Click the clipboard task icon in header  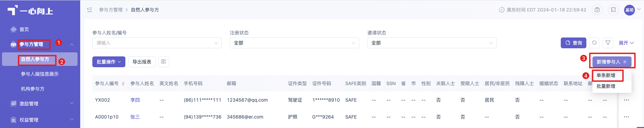point(597,10)
